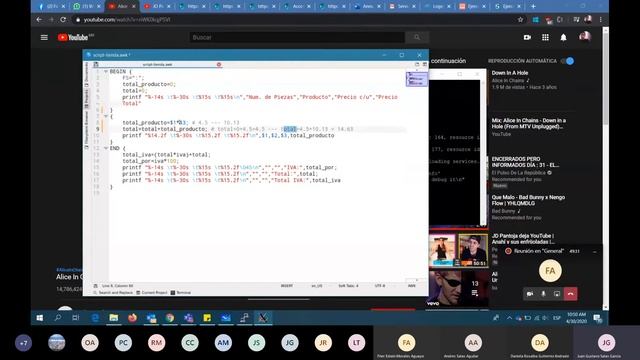Hang up the Teams call

pos(571,294)
